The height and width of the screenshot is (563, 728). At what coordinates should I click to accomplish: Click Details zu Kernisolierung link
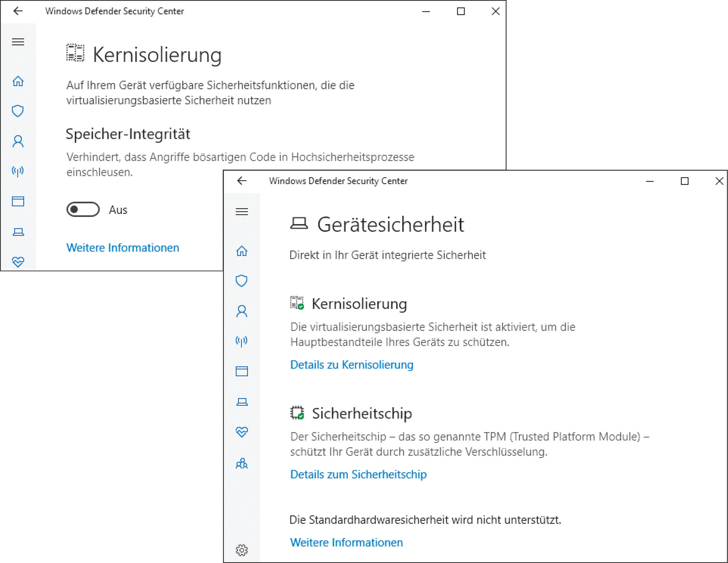point(352,365)
